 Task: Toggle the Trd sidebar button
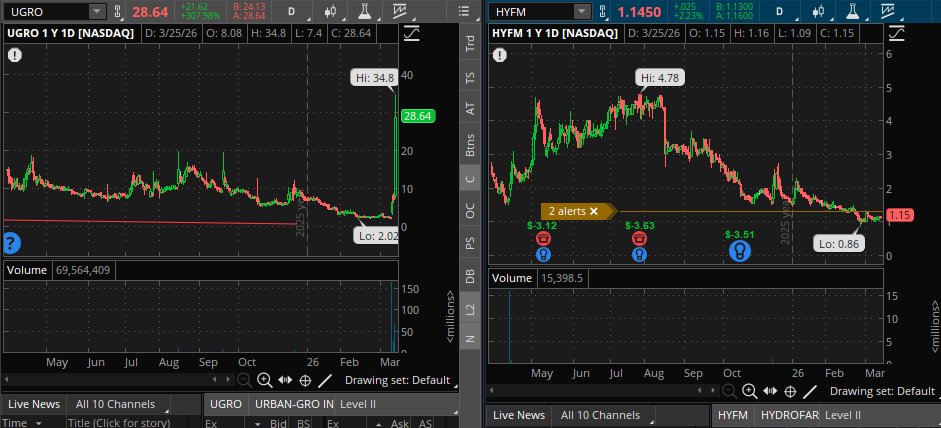pos(470,43)
